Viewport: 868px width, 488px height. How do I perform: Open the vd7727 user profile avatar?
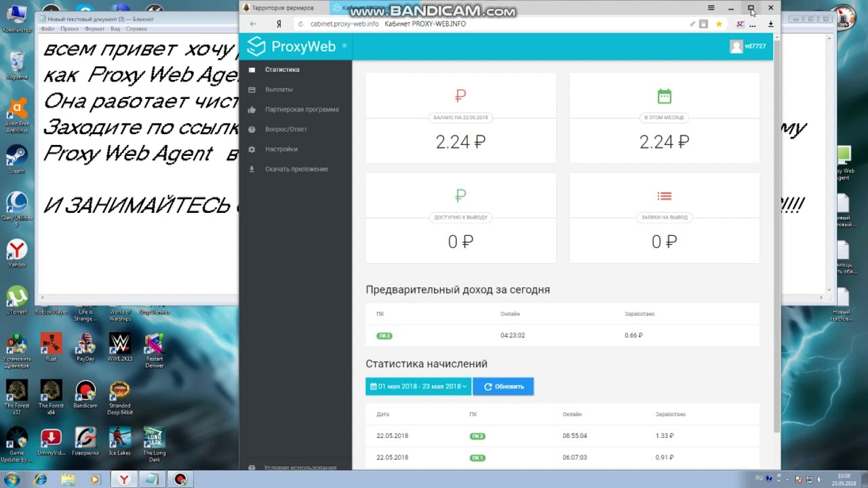click(736, 46)
